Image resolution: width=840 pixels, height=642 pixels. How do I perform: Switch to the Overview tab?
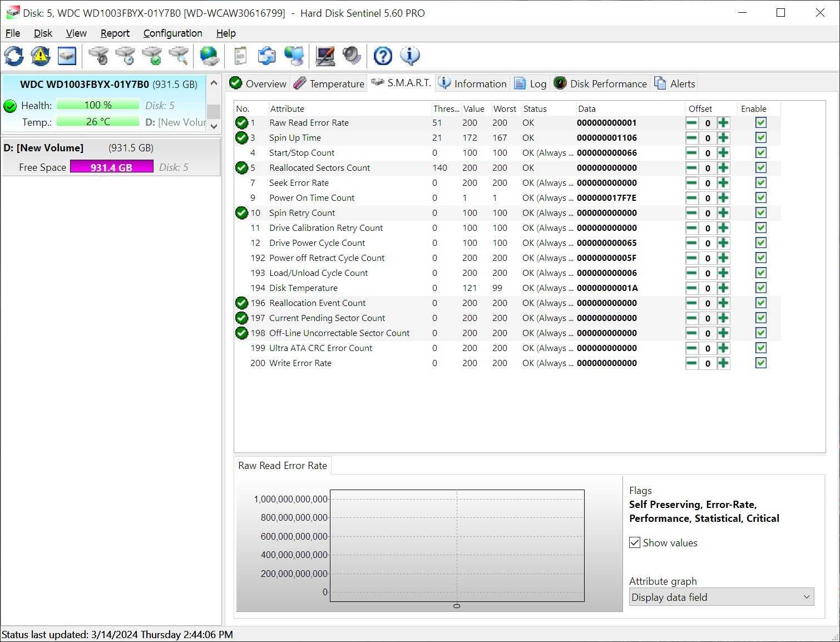pyautogui.click(x=258, y=83)
